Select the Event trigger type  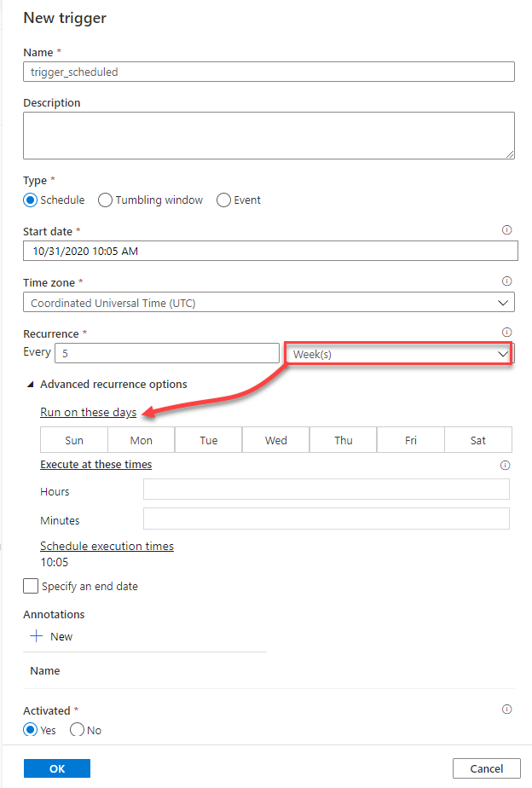coord(223,200)
